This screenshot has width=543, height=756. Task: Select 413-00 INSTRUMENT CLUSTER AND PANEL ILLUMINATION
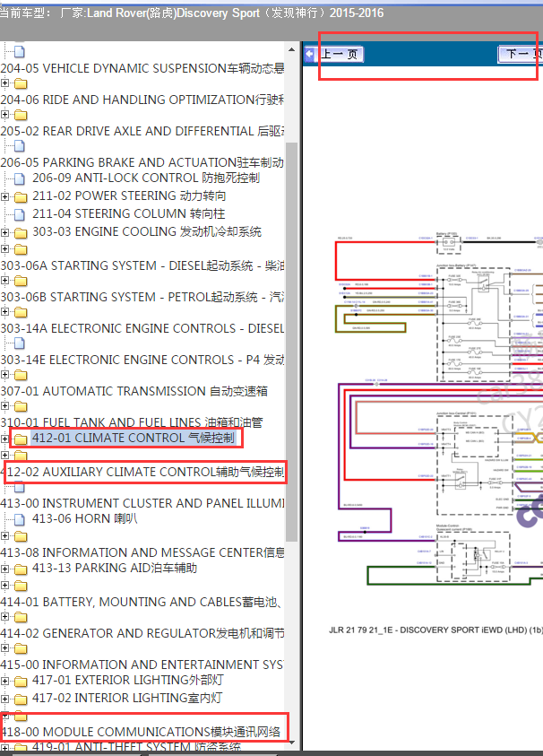[142, 503]
